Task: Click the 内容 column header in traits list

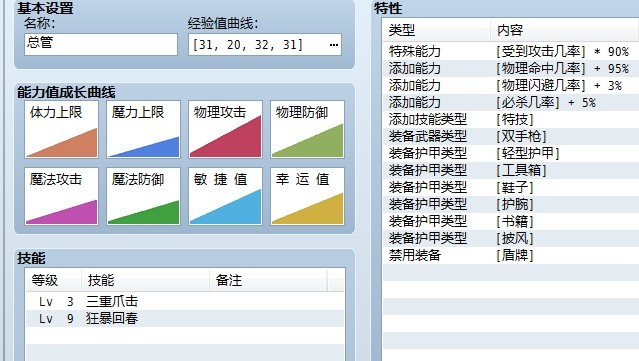Action: click(x=565, y=30)
